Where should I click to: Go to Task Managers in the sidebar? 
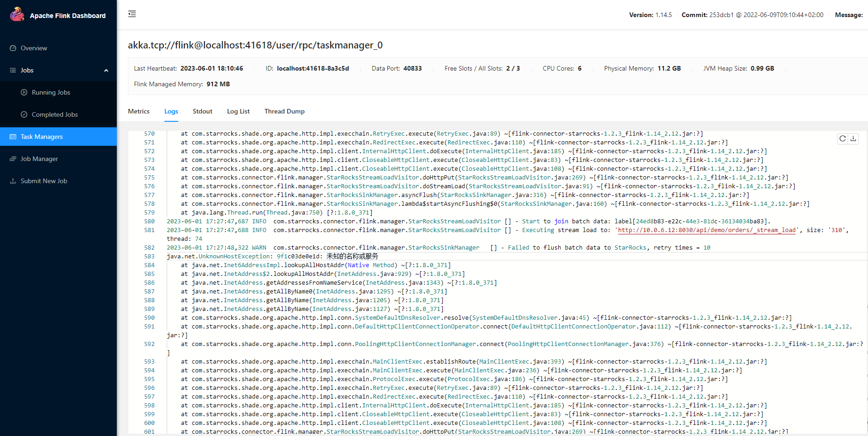[42, 137]
